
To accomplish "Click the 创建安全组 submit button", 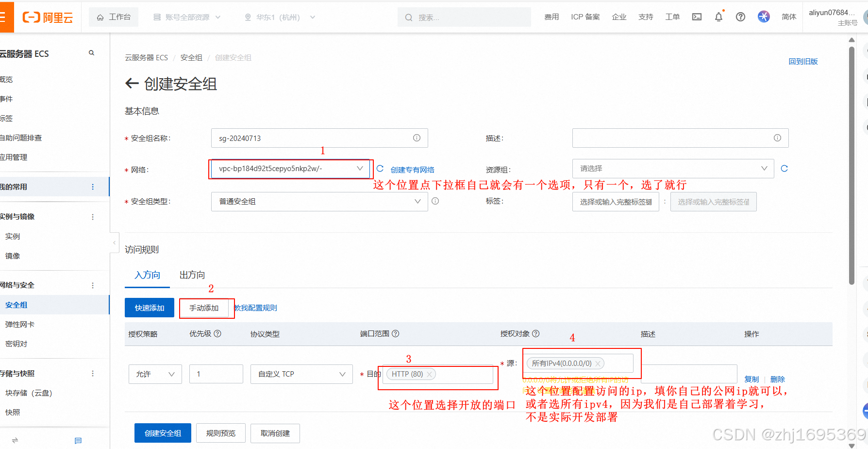I will click(163, 433).
